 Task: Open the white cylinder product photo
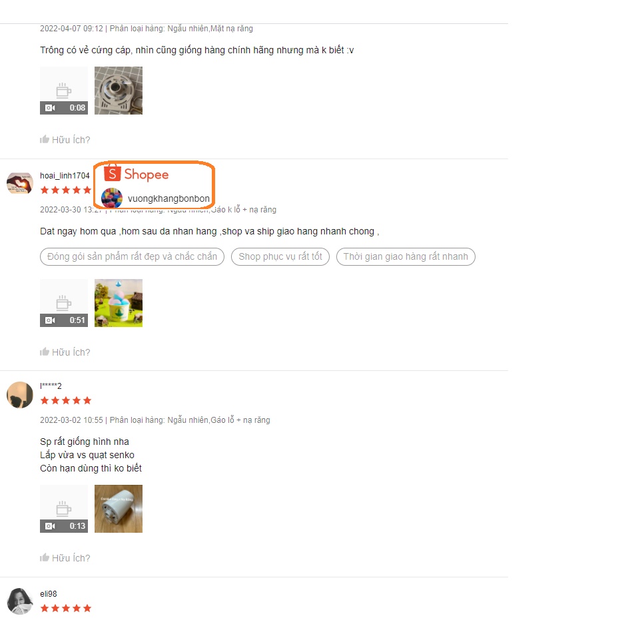tap(119, 509)
